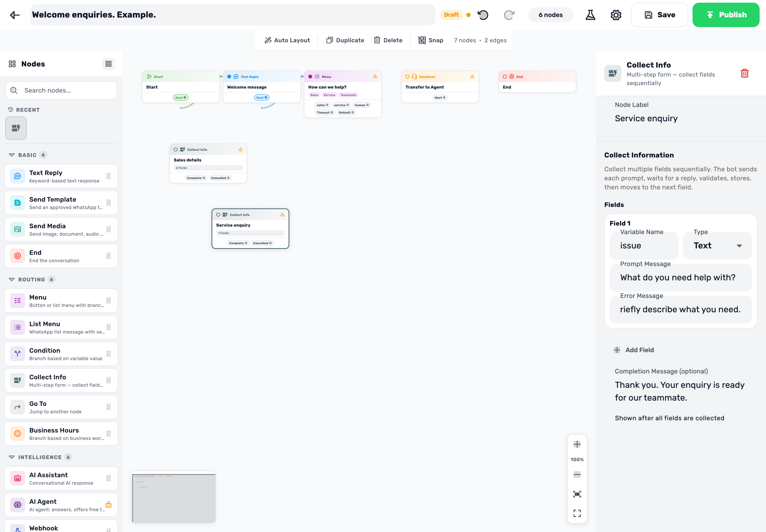
Task: Edit the Variable Name issue field
Action: [644, 246]
